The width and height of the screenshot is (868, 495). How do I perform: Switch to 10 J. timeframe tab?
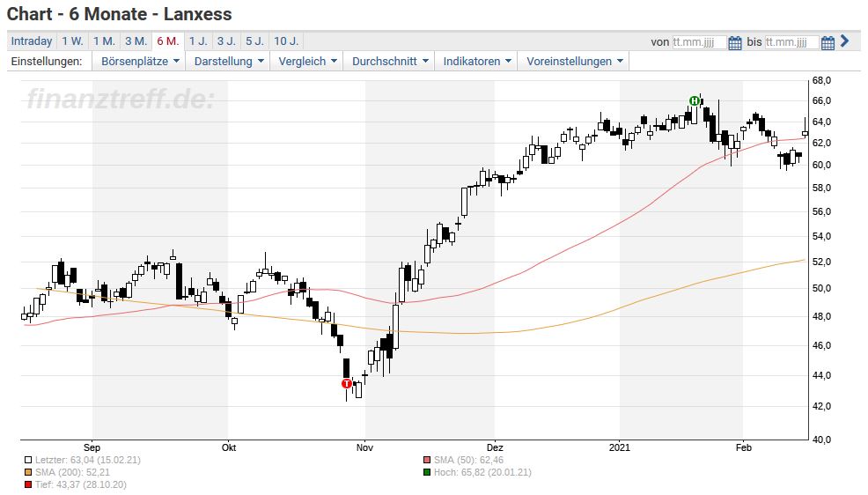(286, 41)
